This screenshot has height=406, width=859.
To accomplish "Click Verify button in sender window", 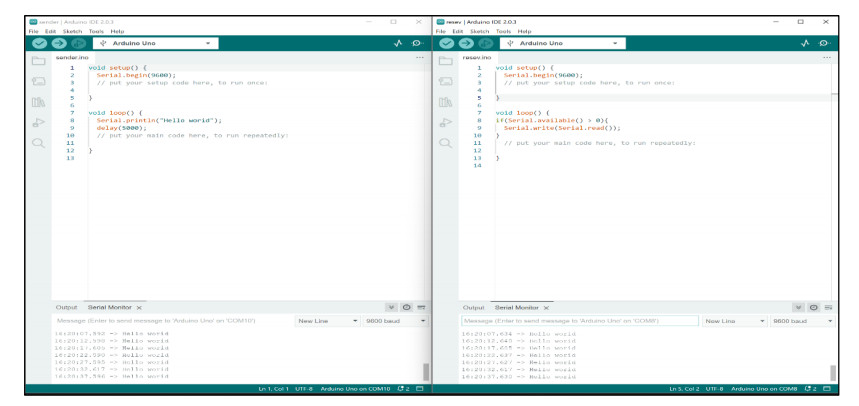I will click(38, 44).
